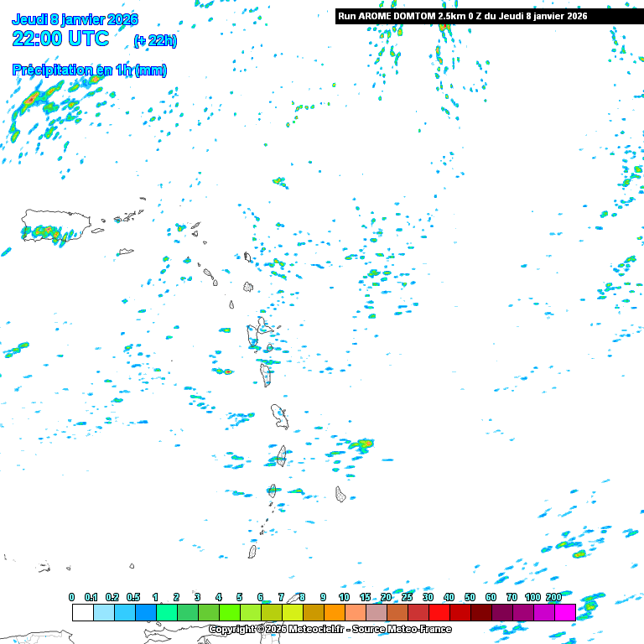The height and width of the screenshot is (644, 644).
Task: Click the Dominica island outline
Action: [267, 373]
